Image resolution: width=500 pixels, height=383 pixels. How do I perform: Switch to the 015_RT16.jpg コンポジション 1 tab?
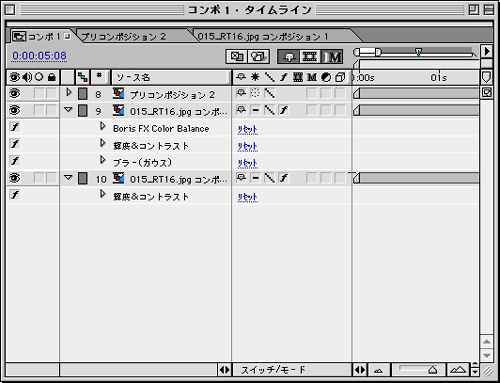click(263, 36)
